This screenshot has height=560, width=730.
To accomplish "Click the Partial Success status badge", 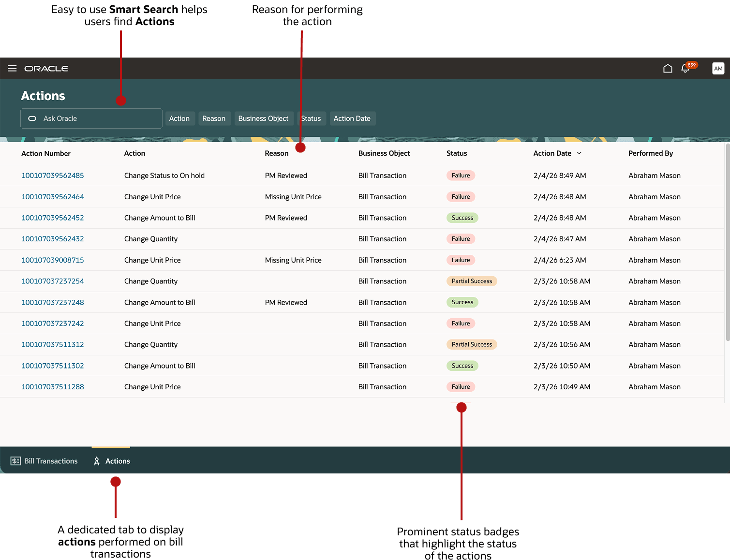I will tap(472, 280).
